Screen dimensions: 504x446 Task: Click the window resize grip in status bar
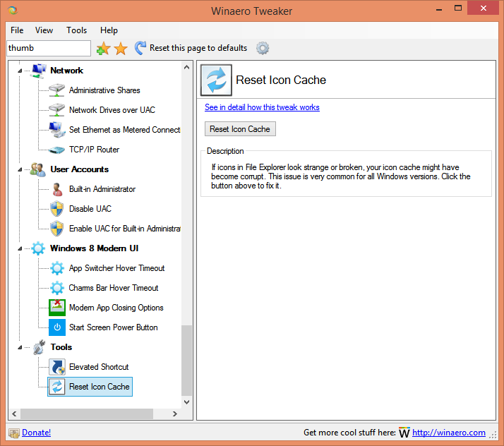(x=493, y=435)
